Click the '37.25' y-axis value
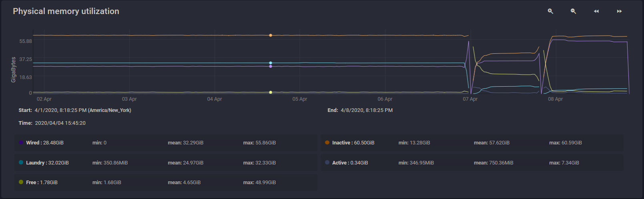The image size is (644, 199). [x=26, y=59]
